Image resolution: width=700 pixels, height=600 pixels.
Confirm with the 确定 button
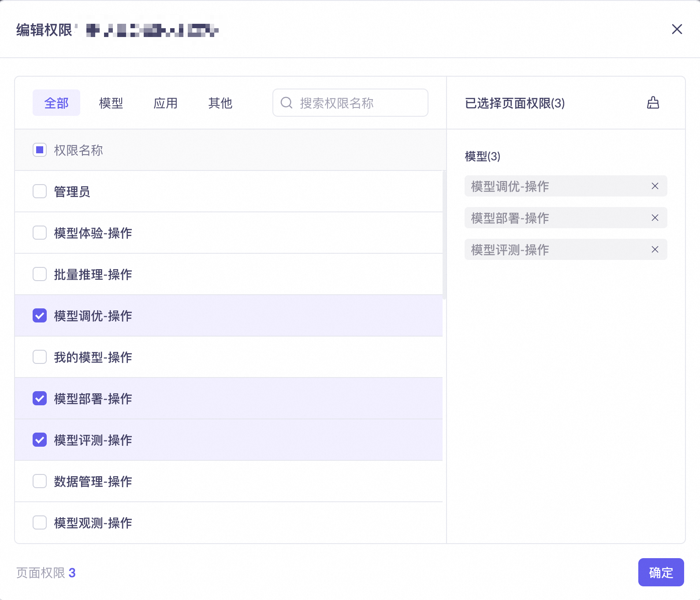tap(661, 572)
